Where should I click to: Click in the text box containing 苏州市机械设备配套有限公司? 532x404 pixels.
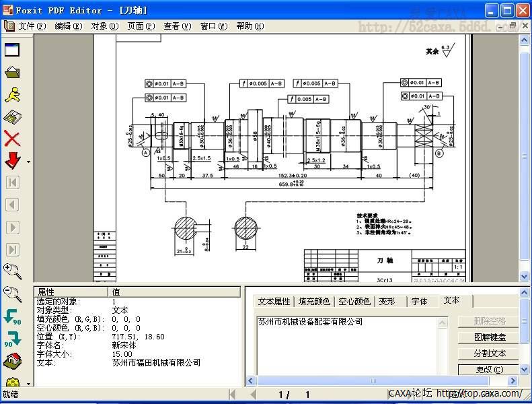pyautogui.click(x=348, y=345)
